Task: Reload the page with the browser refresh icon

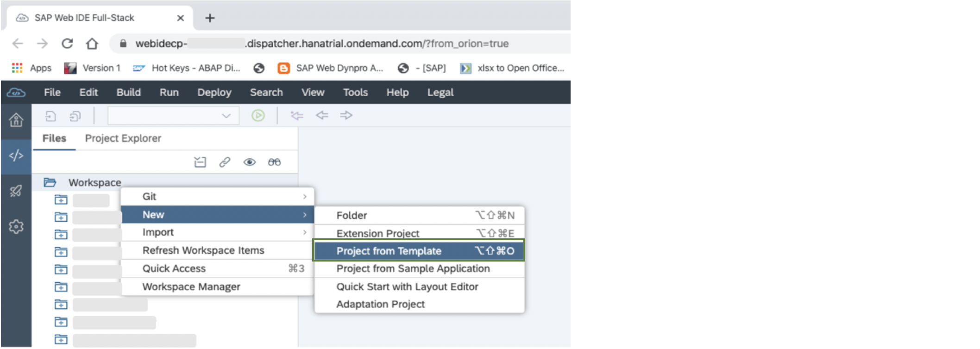Action: tap(67, 44)
